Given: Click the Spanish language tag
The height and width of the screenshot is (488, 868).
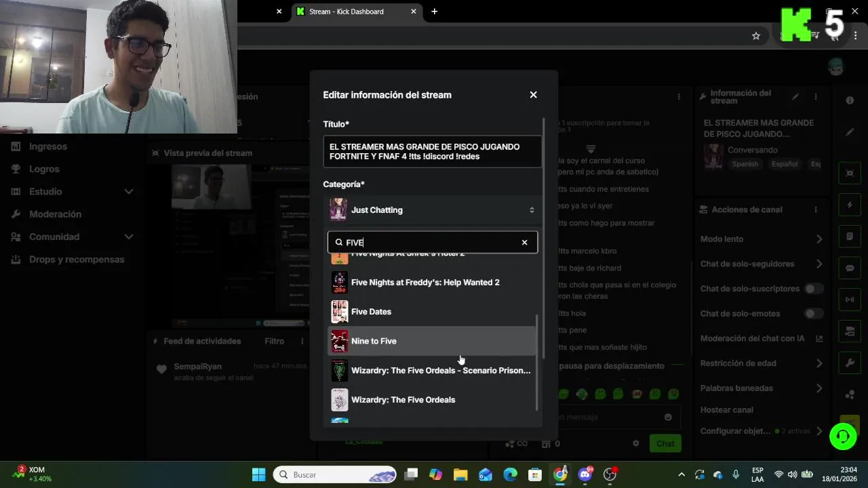Looking at the screenshot, I should (x=745, y=164).
